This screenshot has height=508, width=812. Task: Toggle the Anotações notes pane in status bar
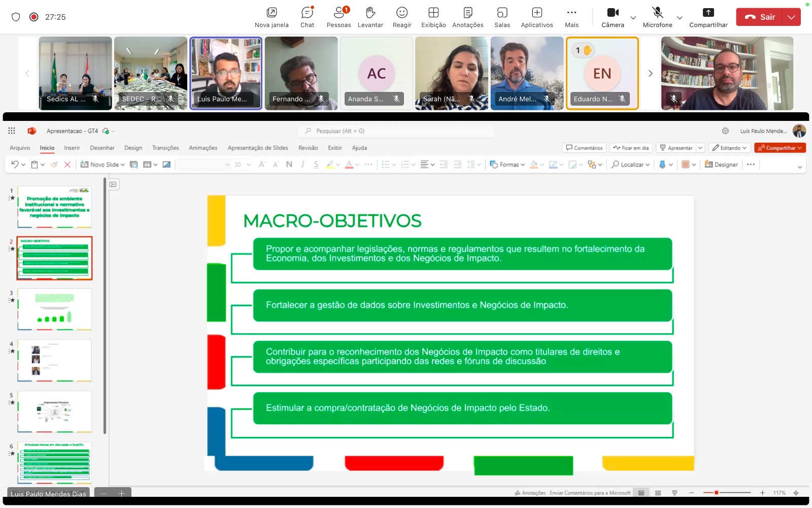click(530, 493)
